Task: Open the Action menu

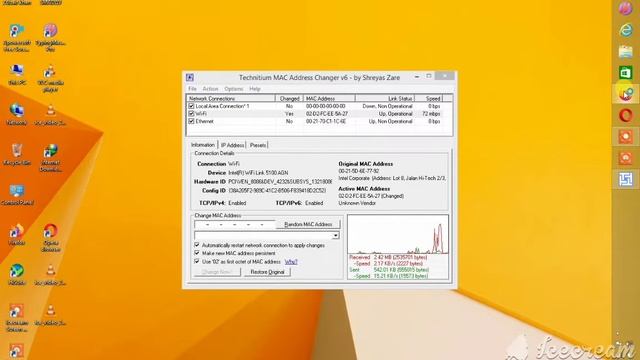Action: click(x=210, y=89)
